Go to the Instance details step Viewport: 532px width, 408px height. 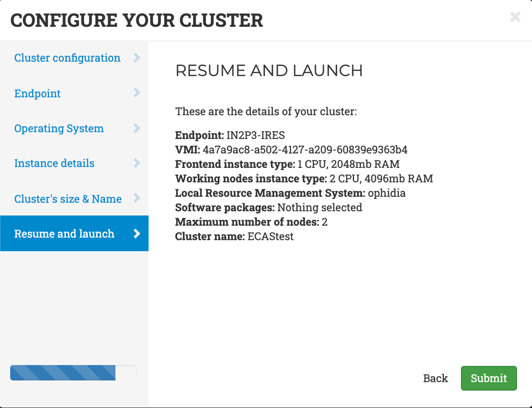(54, 163)
